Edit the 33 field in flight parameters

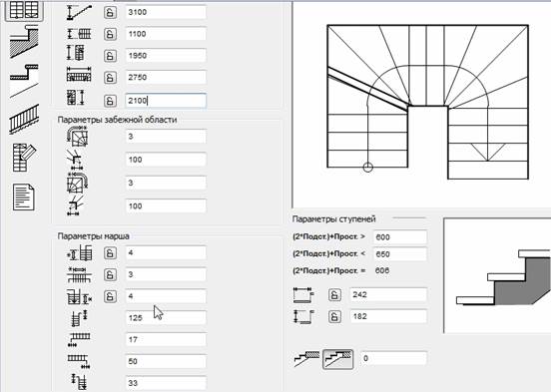click(166, 383)
